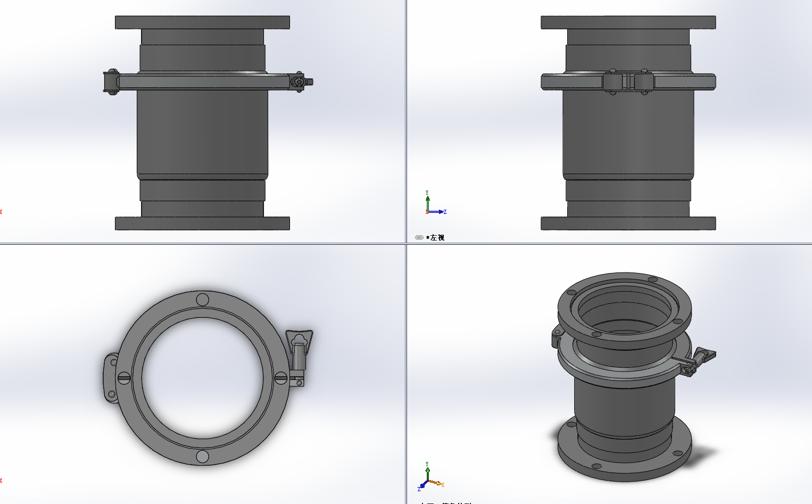The width and height of the screenshot is (812, 504).
Task: Select the bottom flange in the left view
Action: point(628,223)
